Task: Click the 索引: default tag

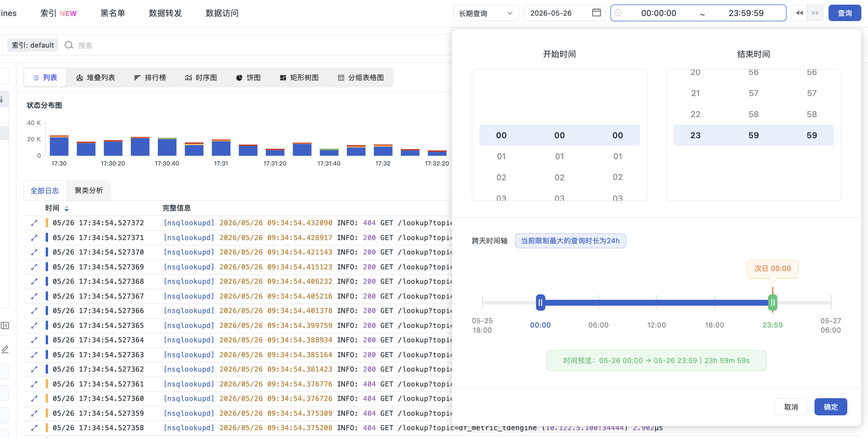Action: click(x=33, y=45)
